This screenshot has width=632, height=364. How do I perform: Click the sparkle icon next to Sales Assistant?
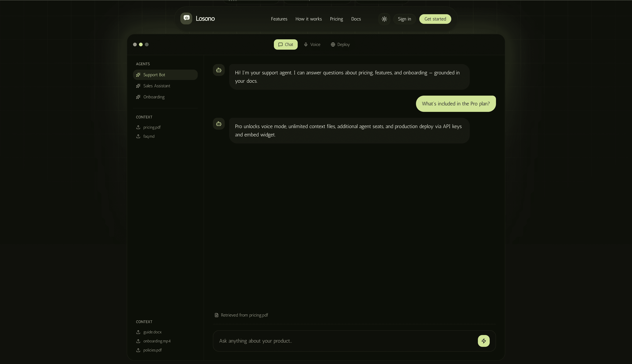[138, 86]
